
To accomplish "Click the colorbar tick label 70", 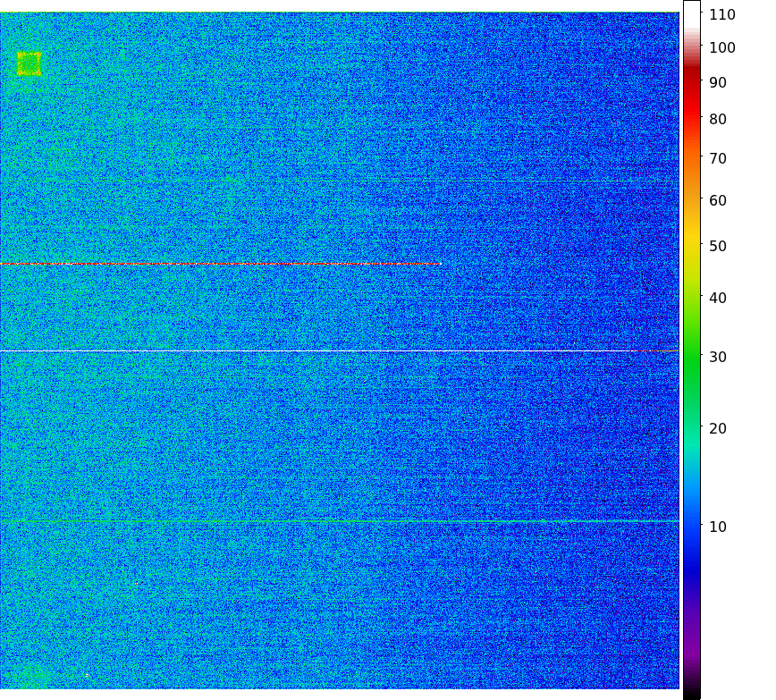I will 718,158.
